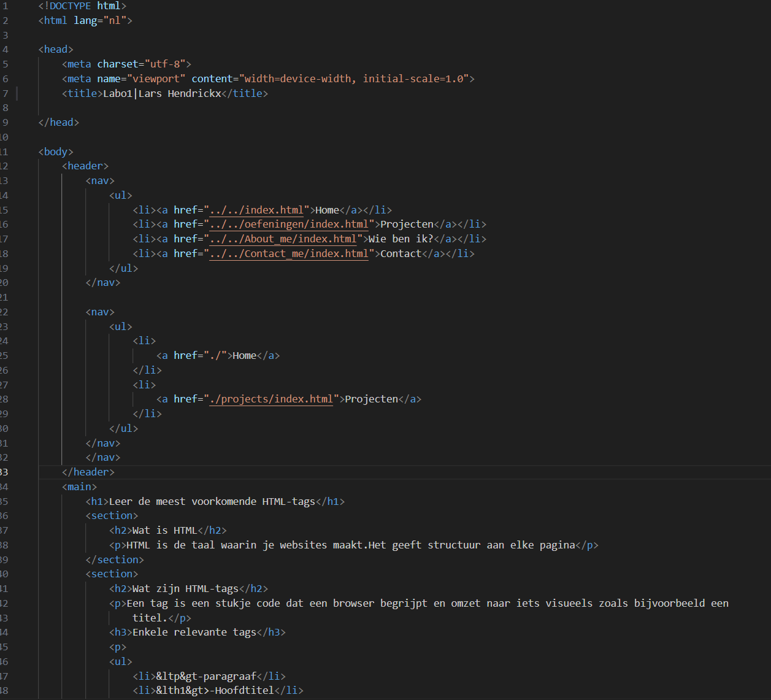Click the name="viewport" attribute
The height and width of the screenshot is (700, 771).
click(141, 79)
